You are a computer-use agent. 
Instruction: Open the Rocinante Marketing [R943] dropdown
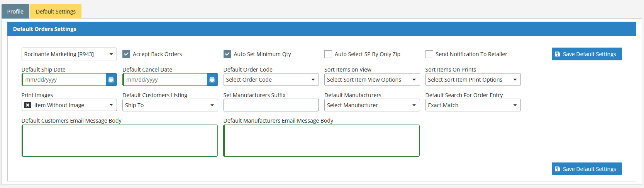click(x=69, y=54)
